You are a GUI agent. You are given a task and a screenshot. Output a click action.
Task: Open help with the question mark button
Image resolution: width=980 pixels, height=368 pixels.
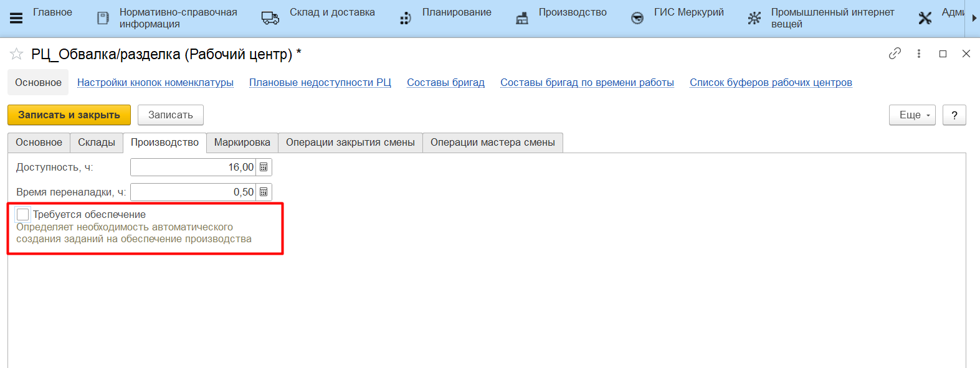[954, 115]
